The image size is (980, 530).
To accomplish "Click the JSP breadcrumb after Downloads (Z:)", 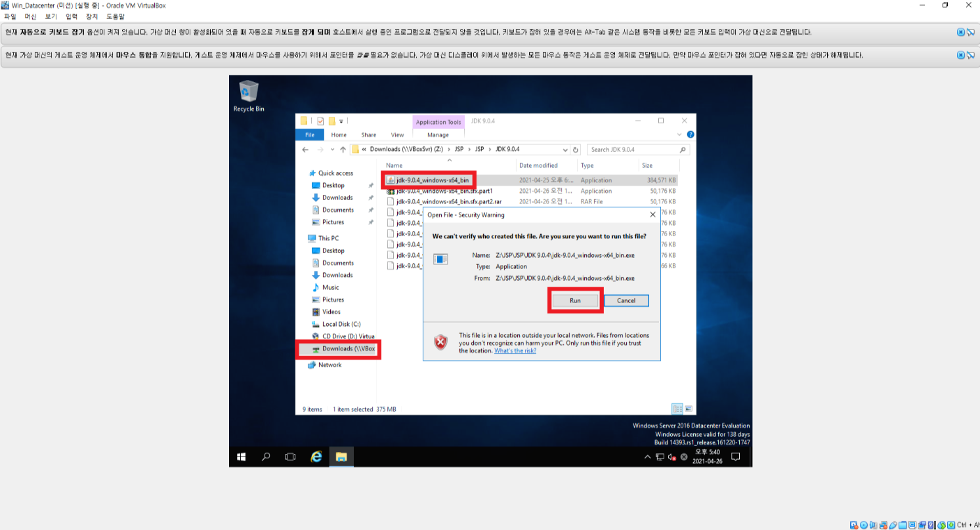I will pos(459,150).
